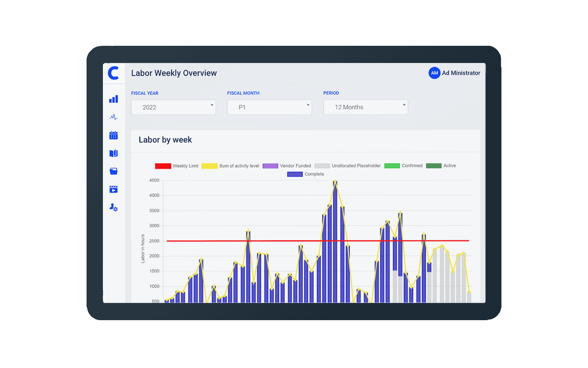Open the calendar icon in sidebar
The image size is (588, 368).
114,135
